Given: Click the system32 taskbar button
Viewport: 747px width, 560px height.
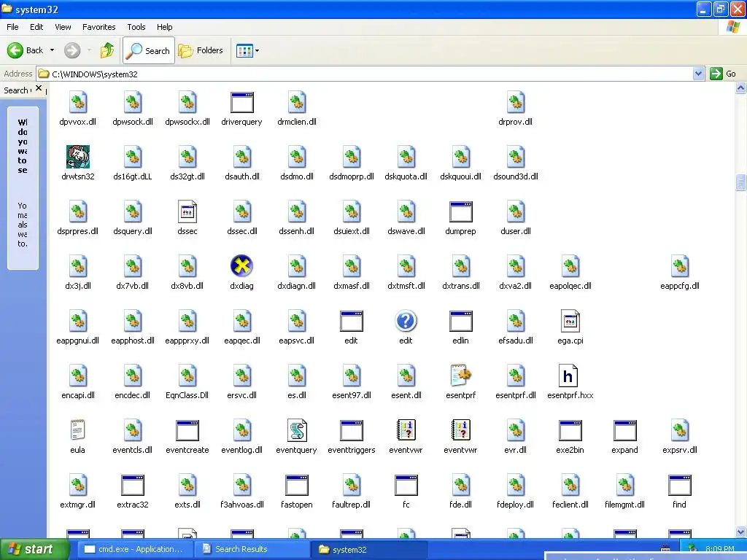Looking at the screenshot, I should pos(369,549).
